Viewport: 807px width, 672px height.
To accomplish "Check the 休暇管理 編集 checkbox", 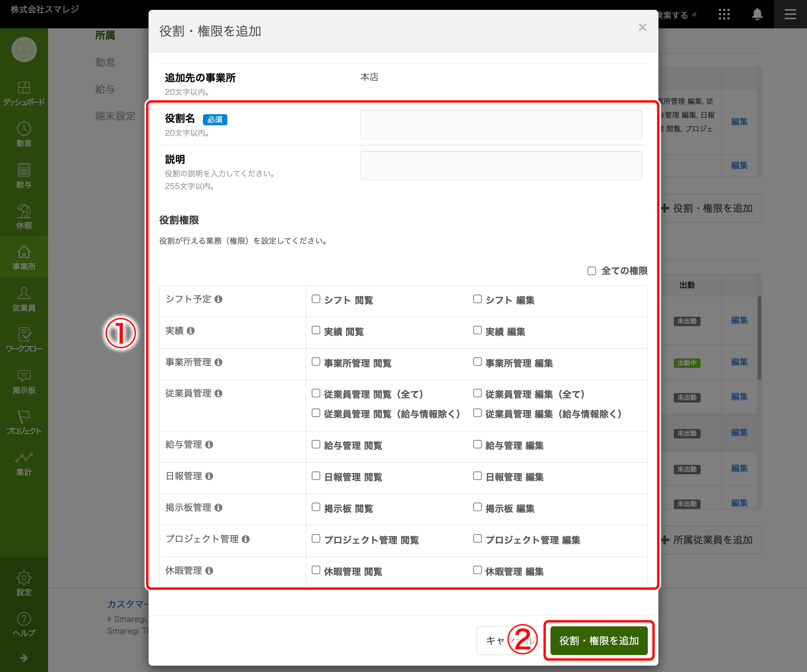I will pyautogui.click(x=477, y=570).
